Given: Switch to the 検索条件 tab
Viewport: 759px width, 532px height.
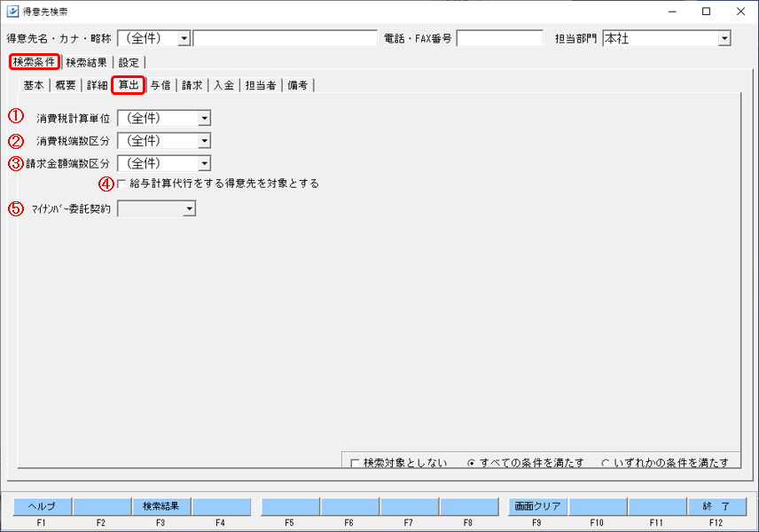Looking at the screenshot, I should [x=34, y=62].
